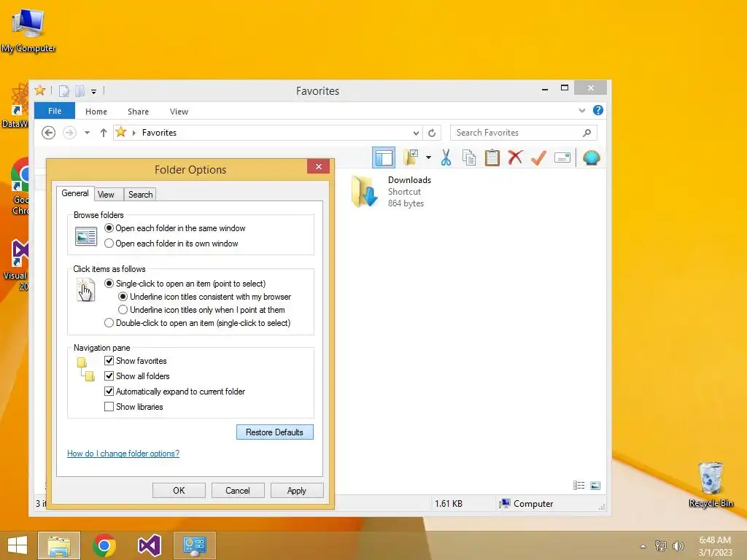Click the Refresh button in address bar
This screenshot has height=560, width=747.
point(432,133)
